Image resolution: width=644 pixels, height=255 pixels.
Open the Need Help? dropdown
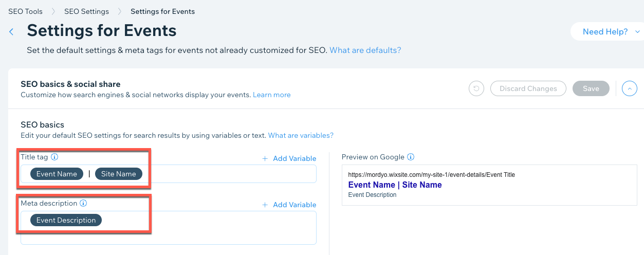(x=611, y=32)
